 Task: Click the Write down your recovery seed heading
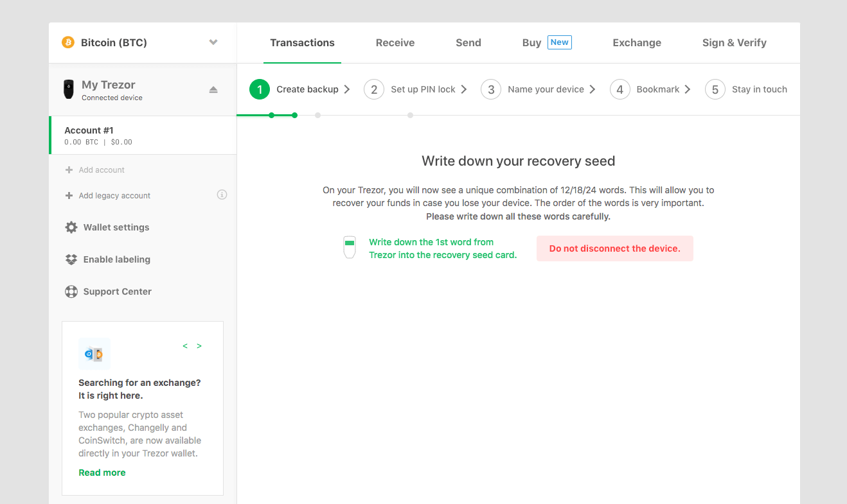coord(519,161)
